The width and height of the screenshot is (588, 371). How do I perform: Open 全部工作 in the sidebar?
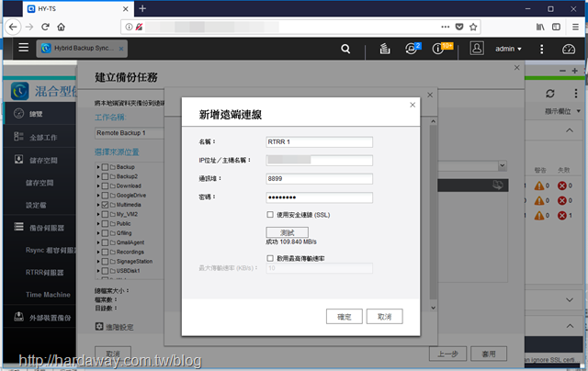(40, 137)
